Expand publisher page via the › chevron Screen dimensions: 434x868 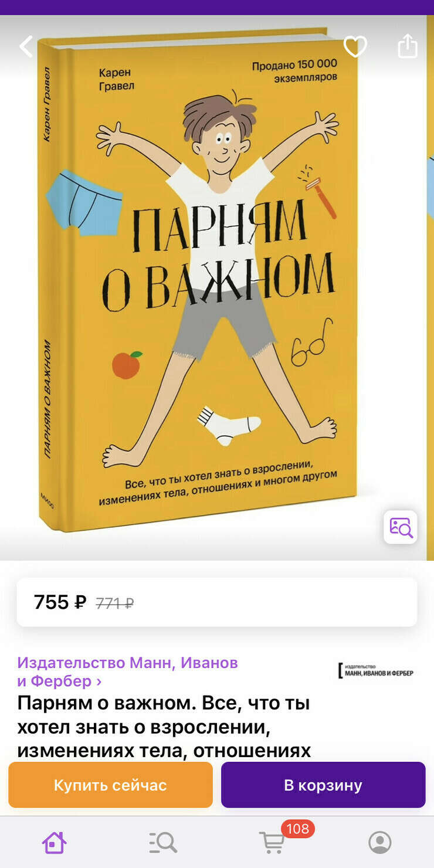click(x=99, y=681)
